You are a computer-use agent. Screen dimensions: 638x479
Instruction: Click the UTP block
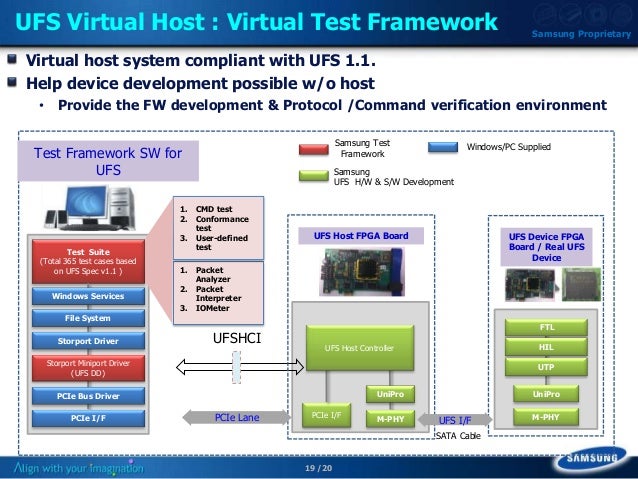546,367
